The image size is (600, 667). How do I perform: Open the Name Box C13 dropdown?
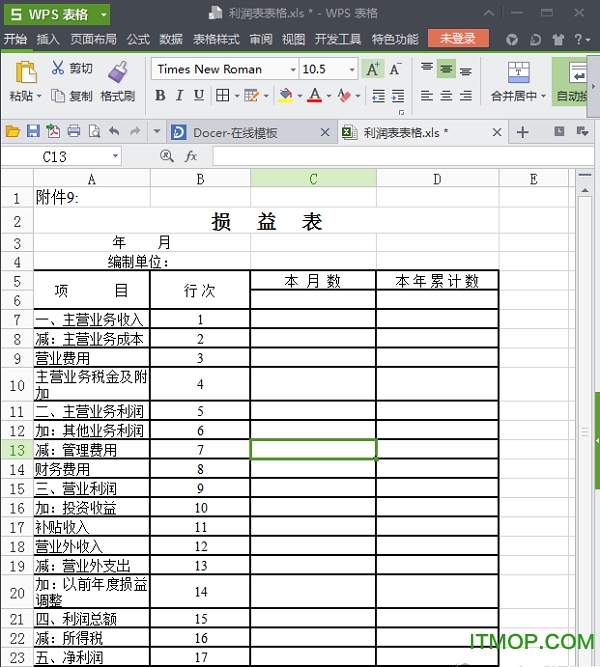coord(115,156)
